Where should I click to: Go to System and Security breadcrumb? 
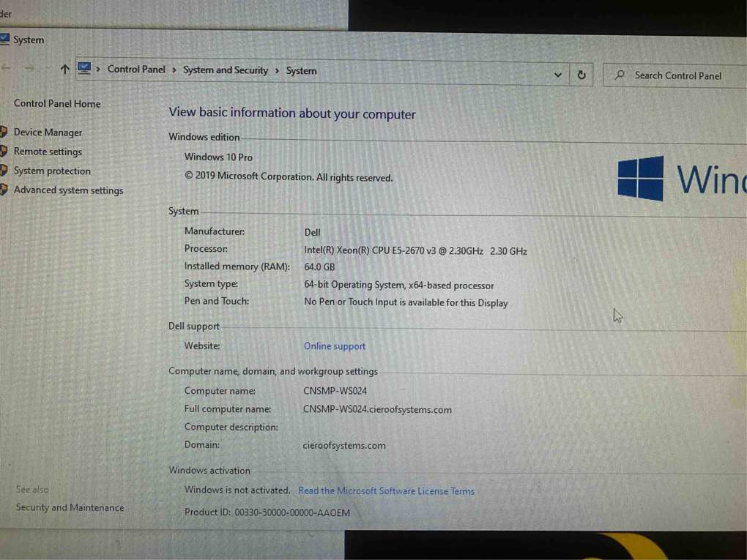point(226,70)
